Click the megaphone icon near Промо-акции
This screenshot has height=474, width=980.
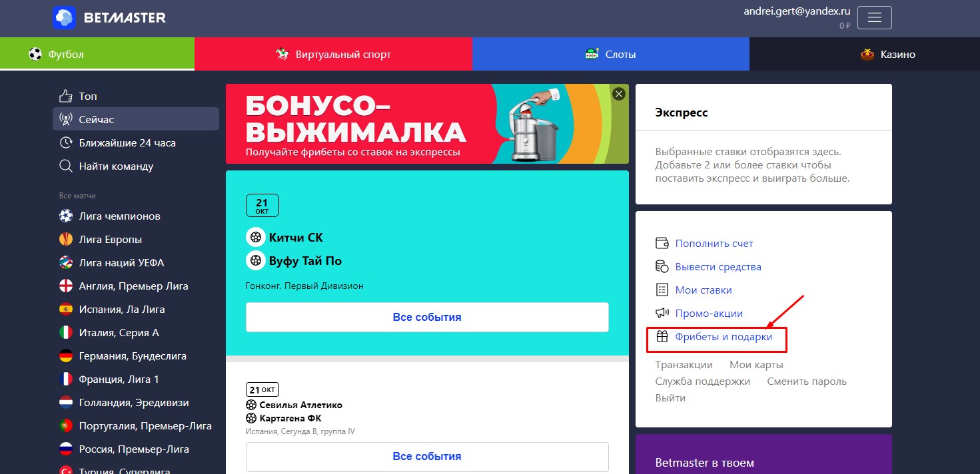pos(662,314)
